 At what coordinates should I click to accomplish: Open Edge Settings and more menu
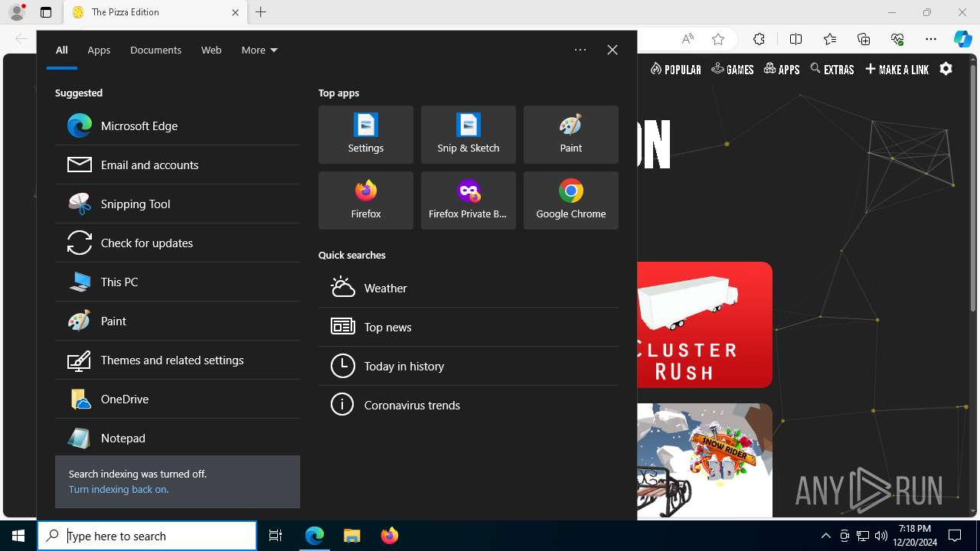931,40
